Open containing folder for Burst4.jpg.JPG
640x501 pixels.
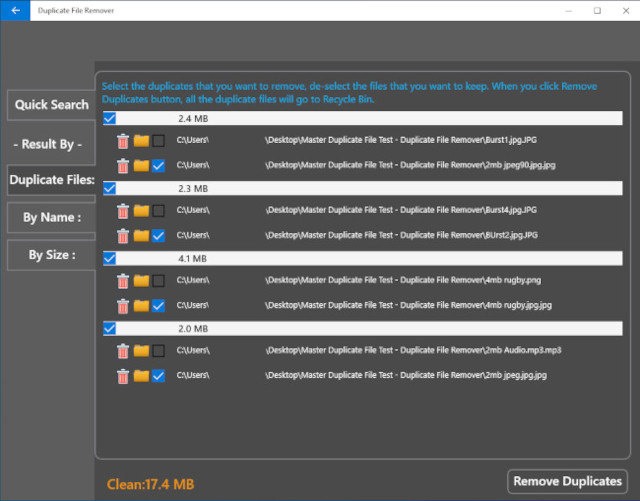coord(141,211)
